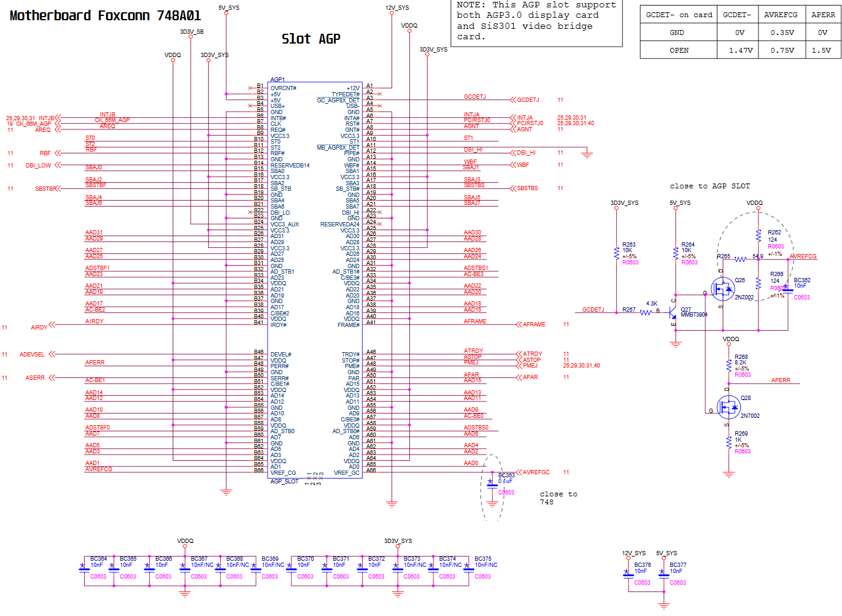Select resistor R268 8.2K symbol

click(x=728, y=365)
